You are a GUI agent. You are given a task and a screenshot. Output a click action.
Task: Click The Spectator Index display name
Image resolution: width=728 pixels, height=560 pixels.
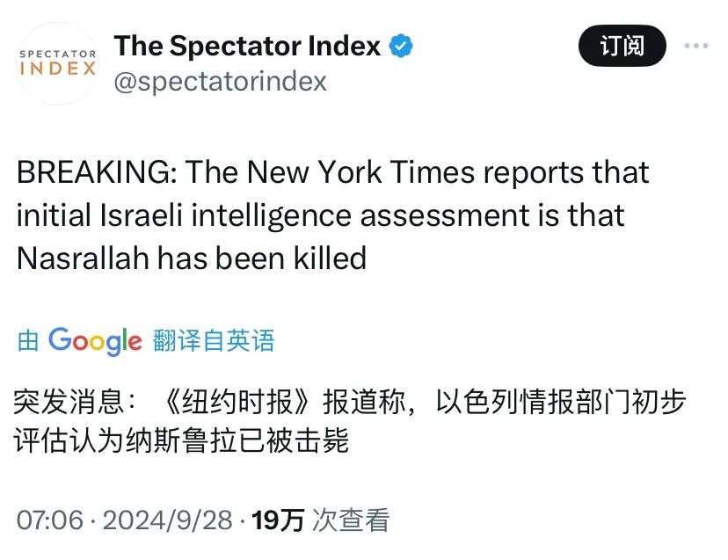point(247,46)
